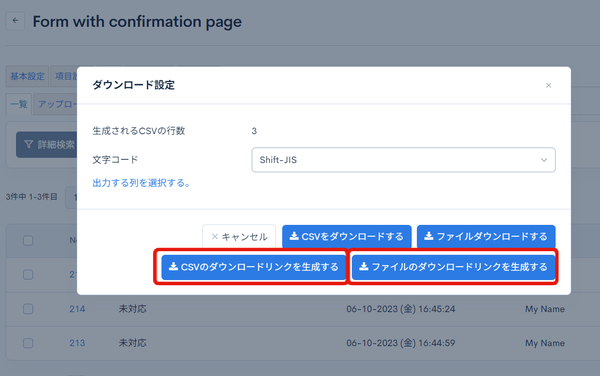Click the Form with confirmation page heading

[137, 22]
